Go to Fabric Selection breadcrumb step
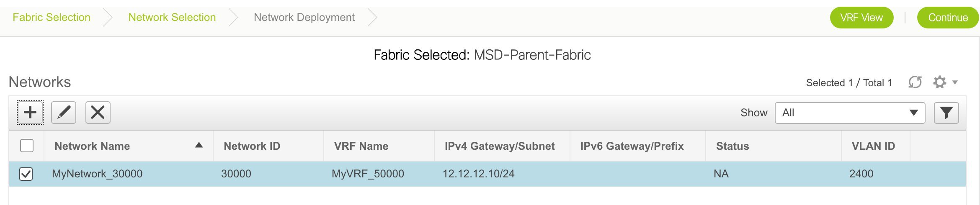The width and height of the screenshot is (980, 205). [x=52, y=17]
